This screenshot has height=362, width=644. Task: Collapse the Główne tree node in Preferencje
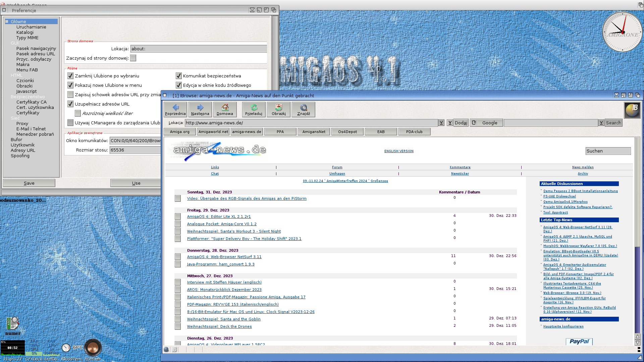coord(7,21)
